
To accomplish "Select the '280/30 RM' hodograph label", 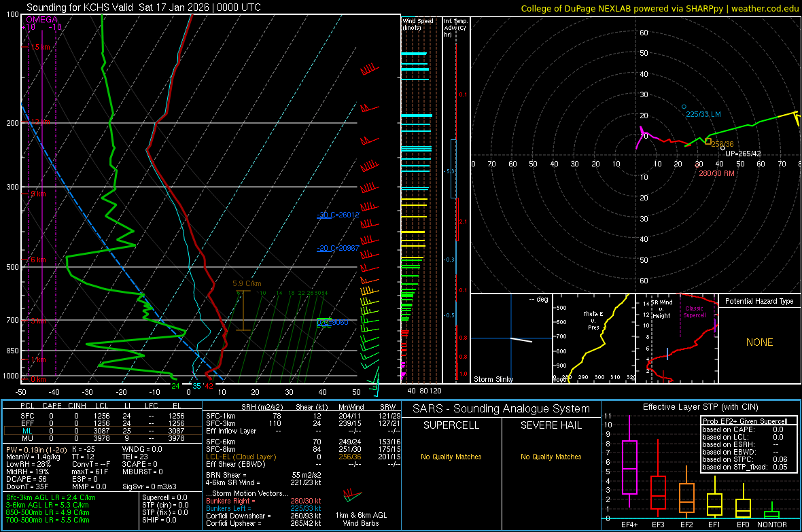I will 716,173.
